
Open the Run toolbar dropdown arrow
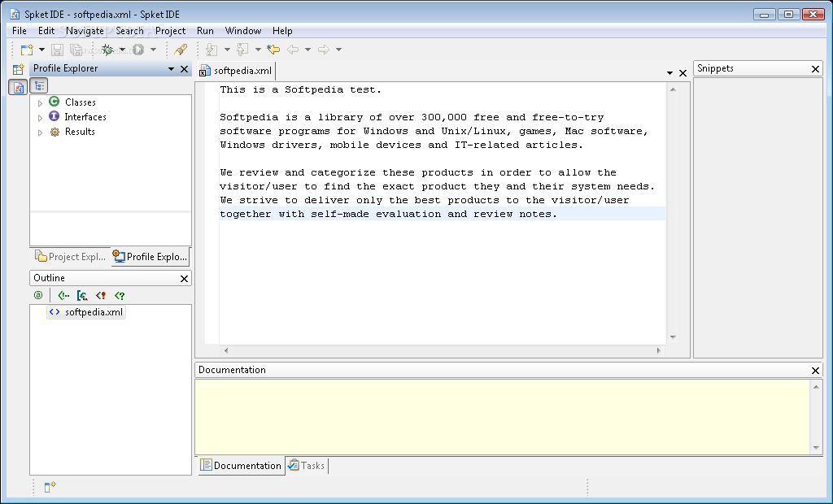pos(154,50)
